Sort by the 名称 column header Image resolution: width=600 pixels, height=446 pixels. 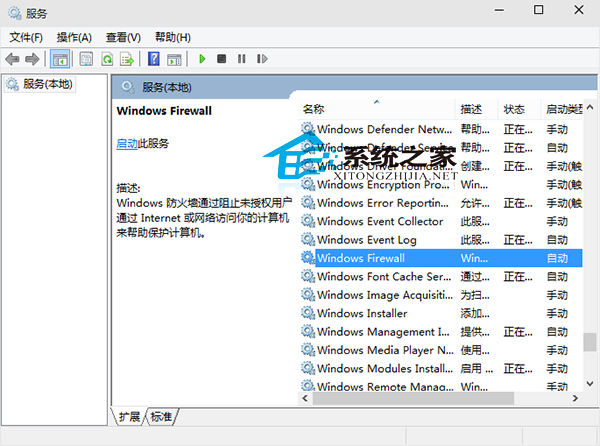(x=377, y=109)
